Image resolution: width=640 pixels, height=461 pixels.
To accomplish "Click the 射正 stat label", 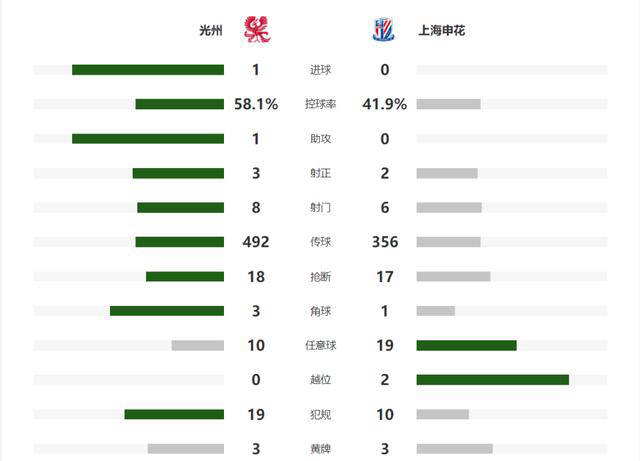I will pos(320,173).
